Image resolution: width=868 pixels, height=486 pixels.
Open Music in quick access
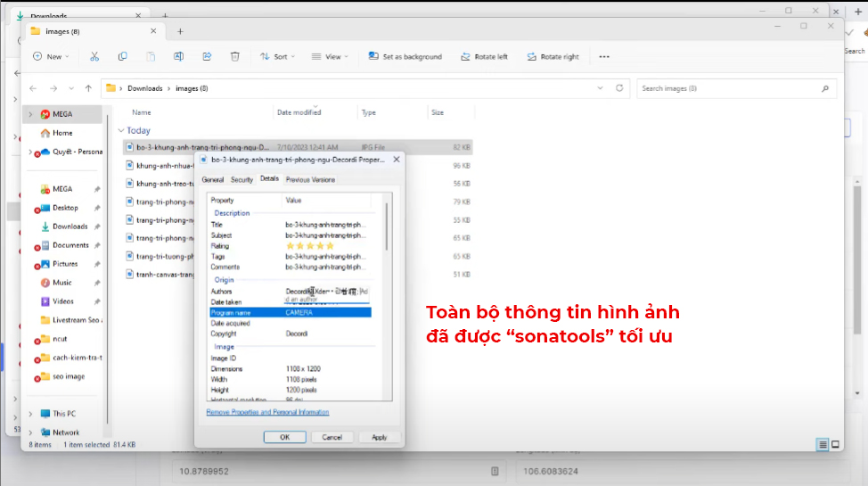pyautogui.click(x=62, y=283)
